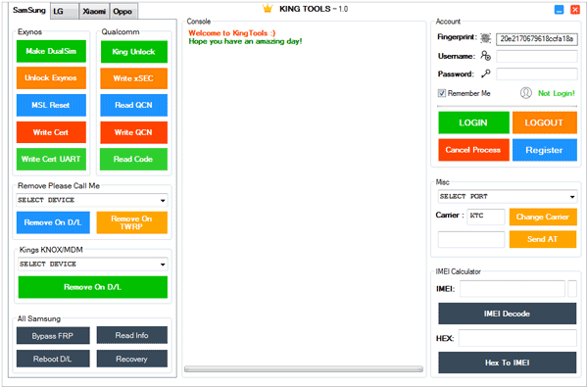
Task: Toggle the Remember Me checkbox
Action: [442, 93]
